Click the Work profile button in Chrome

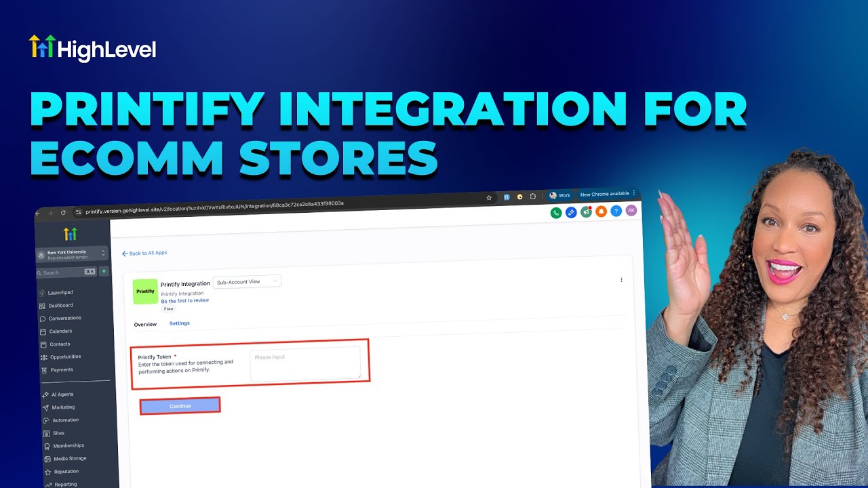[x=560, y=195]
